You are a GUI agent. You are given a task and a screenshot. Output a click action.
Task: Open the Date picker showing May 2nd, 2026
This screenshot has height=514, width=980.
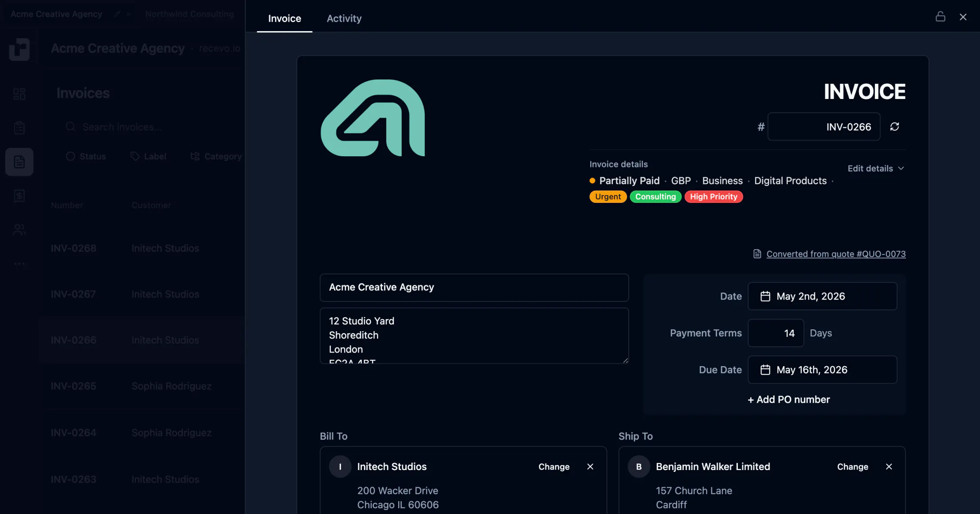click(822, 296)
